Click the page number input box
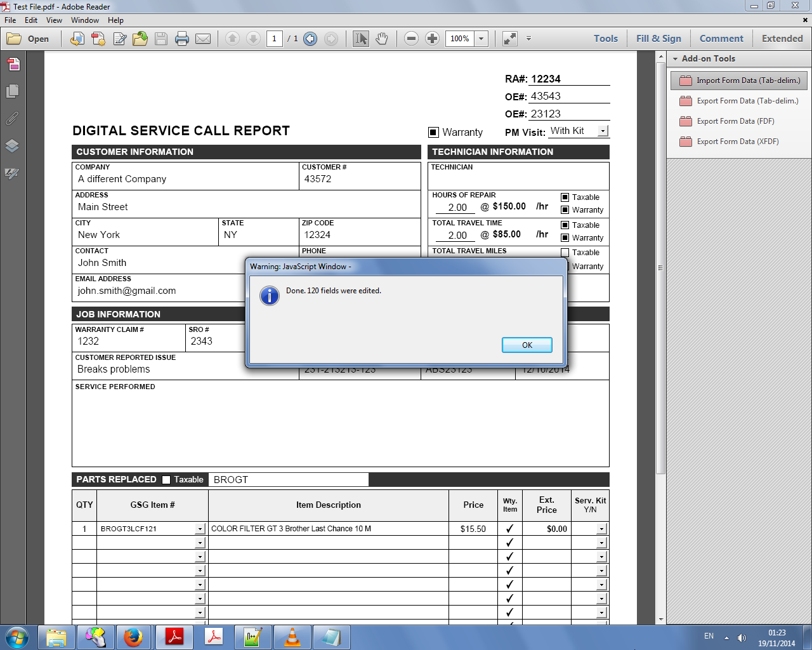The width and height of the screenshot is (812, 650). click(x=274, y=39)
